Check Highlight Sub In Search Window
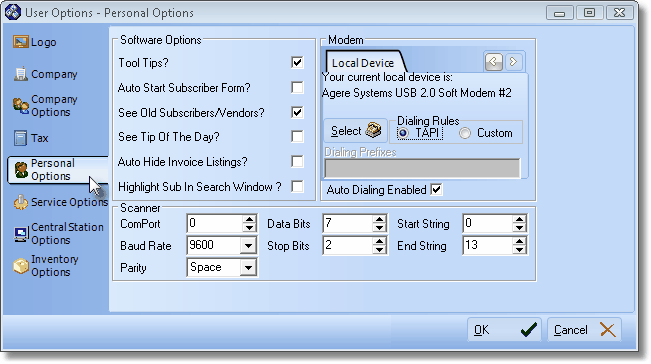This screenshot has width=651, height=364. 297,186
